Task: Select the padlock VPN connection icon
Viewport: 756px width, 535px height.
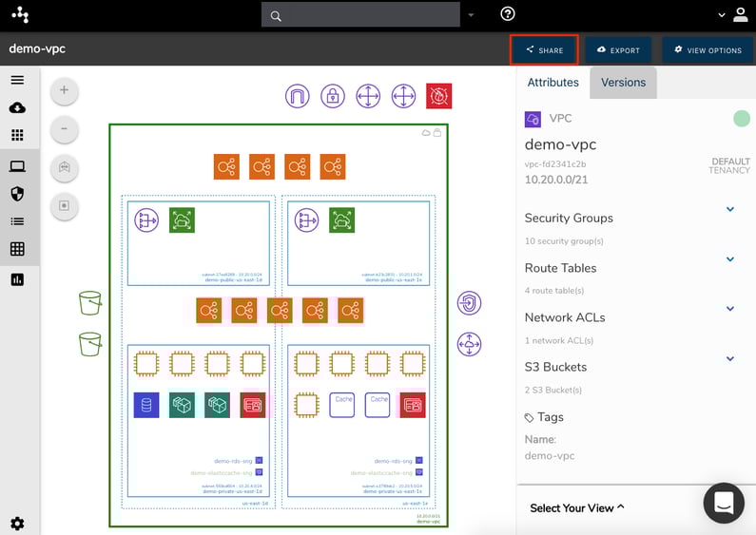Action: pos(333,96)
